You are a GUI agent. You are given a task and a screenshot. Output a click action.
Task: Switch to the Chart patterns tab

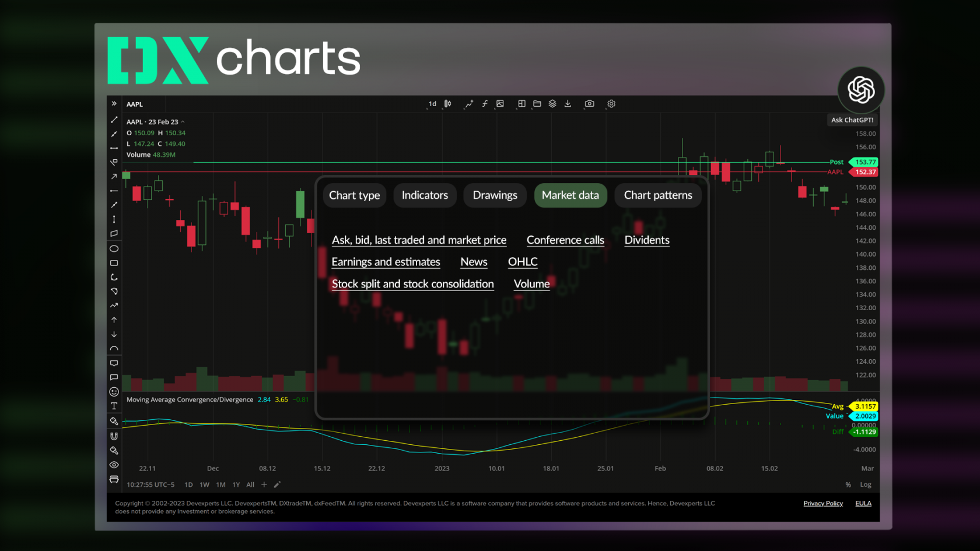658,195
